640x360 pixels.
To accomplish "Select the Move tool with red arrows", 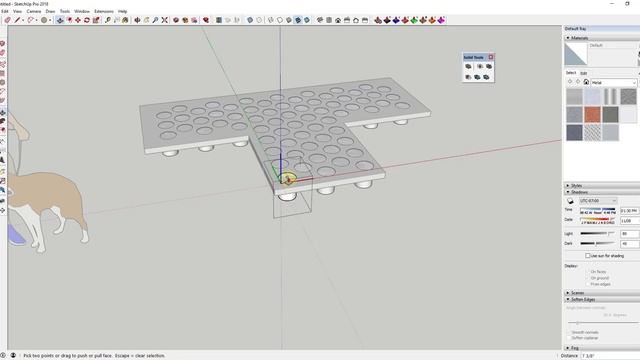I will [x=78, y=20].
